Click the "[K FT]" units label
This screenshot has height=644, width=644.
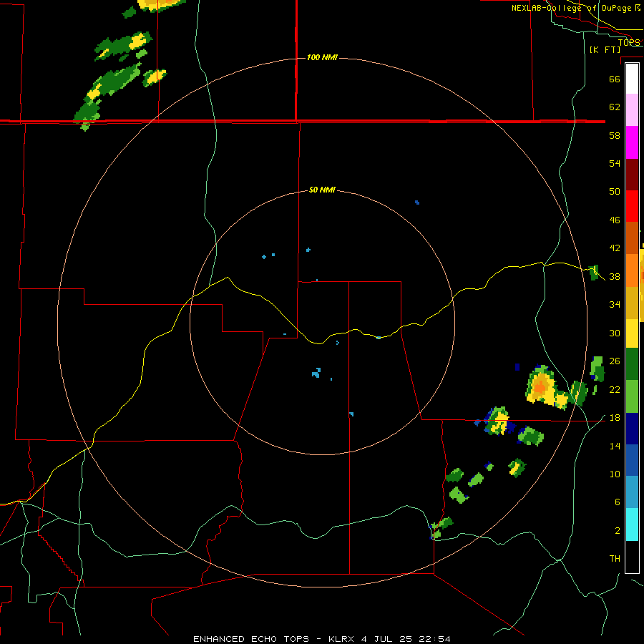[x=605, y=49]
